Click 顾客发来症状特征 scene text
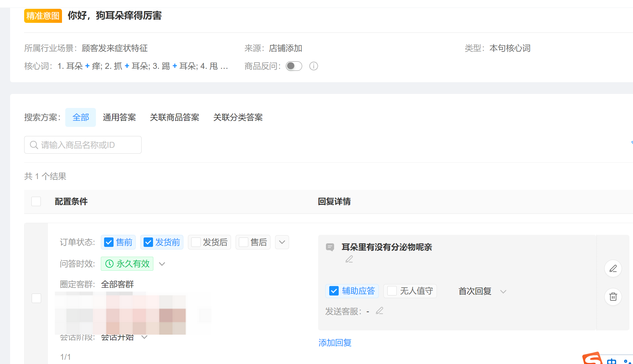The image size is (633, 364). click(x=115, y=48)
